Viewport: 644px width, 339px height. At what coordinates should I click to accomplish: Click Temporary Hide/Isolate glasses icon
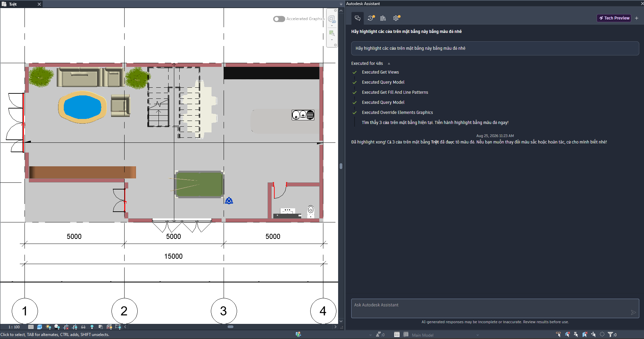pyautogui.click(x=83, y=327)
